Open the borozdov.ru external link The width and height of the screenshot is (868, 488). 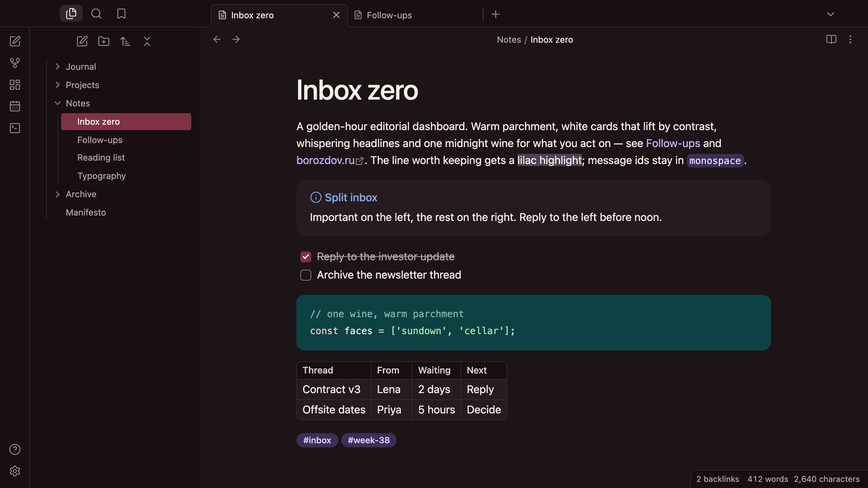click(x=330, y=160)
